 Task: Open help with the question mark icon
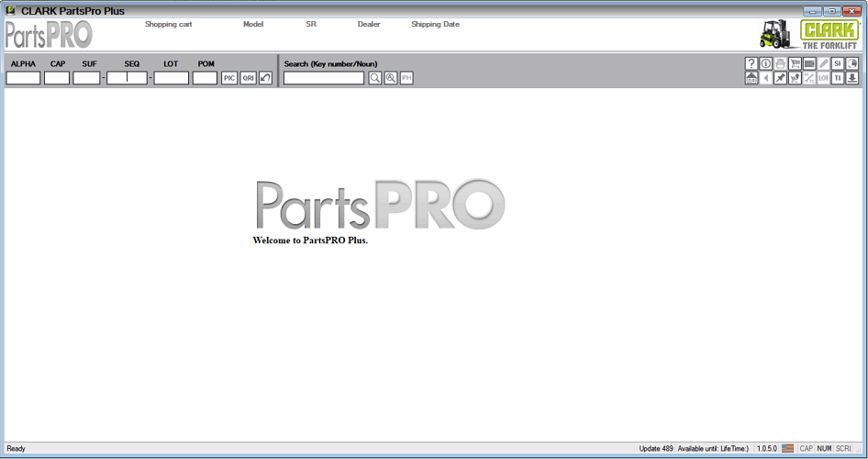click(x=751, y=63)
